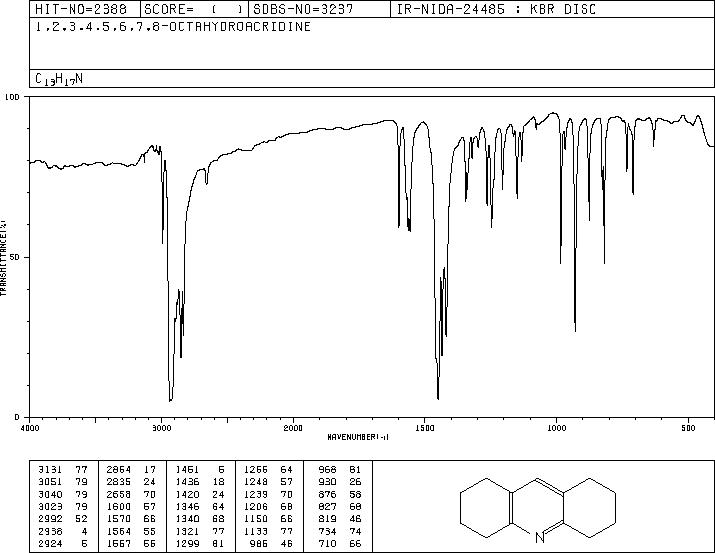Image resolution: width=715 pixels, height=553 pixels.
Task: Click the 1436 peak entry in the table
Action: (x=200, y=481)
